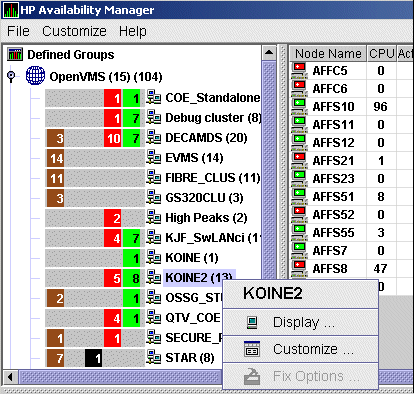Image resolution: width=414 pixels, height=394 pixels.
Task: Click the scroll up arrow in groups pane
Action: (x=269, y=53)
